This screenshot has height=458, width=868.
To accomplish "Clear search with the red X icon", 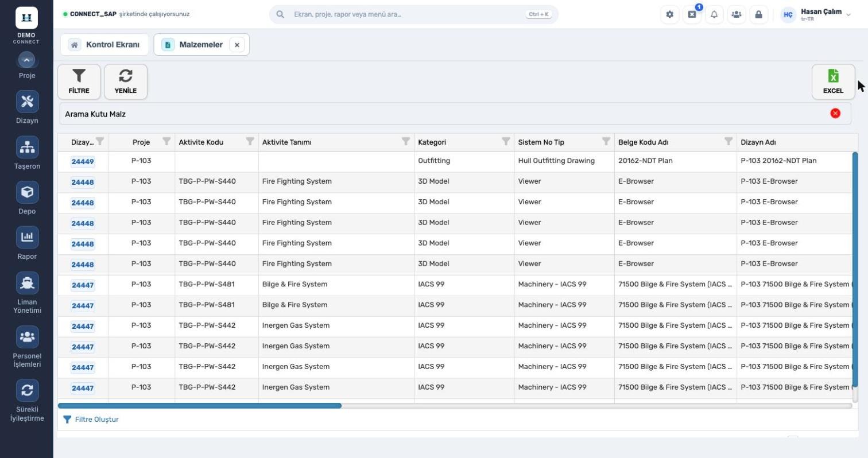I will coord(835,114).
